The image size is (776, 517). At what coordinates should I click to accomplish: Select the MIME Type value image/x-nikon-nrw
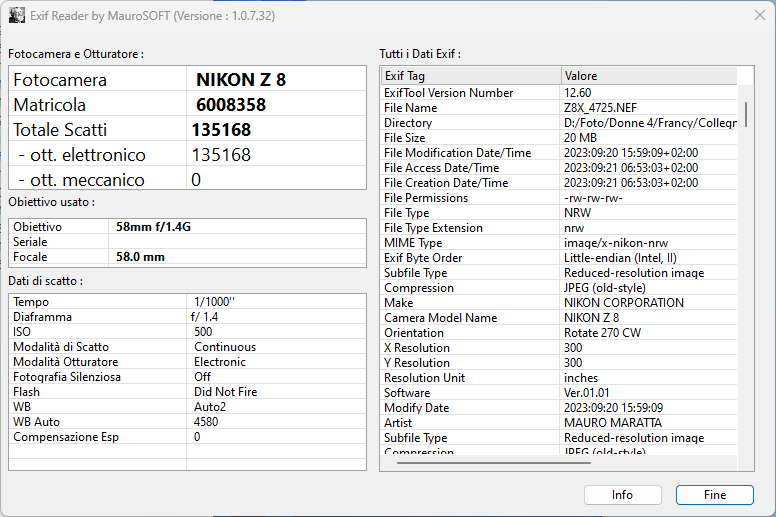pos(616,243)
